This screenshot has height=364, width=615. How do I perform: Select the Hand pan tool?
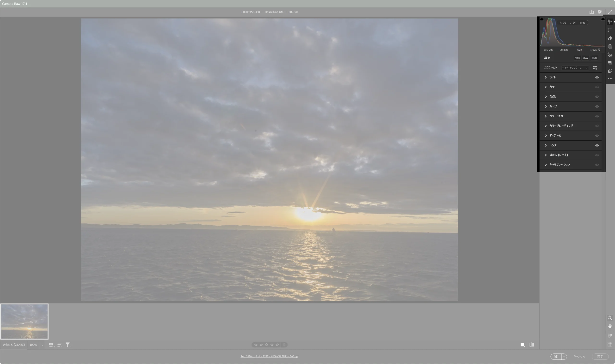click(610, 326)
